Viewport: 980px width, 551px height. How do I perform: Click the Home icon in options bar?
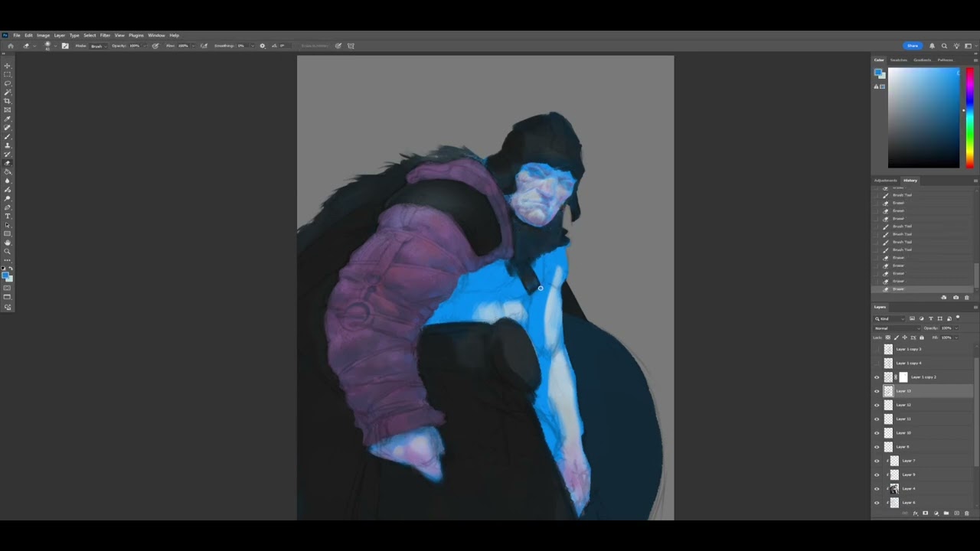coord(11,46)
